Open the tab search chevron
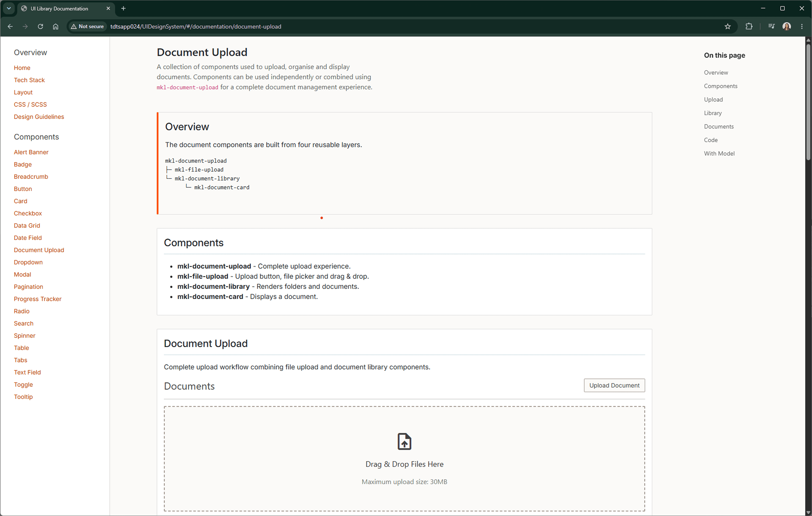812x516 pixels. [x=9, y=8]
